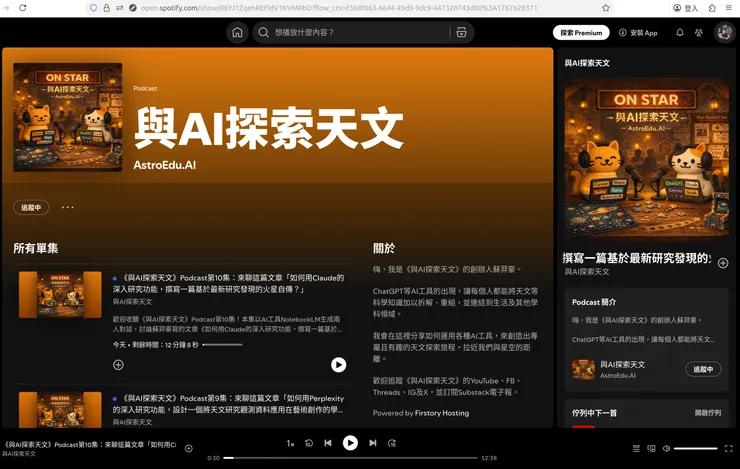The width and height of the screenshot is (740, 469).
Task: Click the magnifier search icon
Action: (263, 33)
